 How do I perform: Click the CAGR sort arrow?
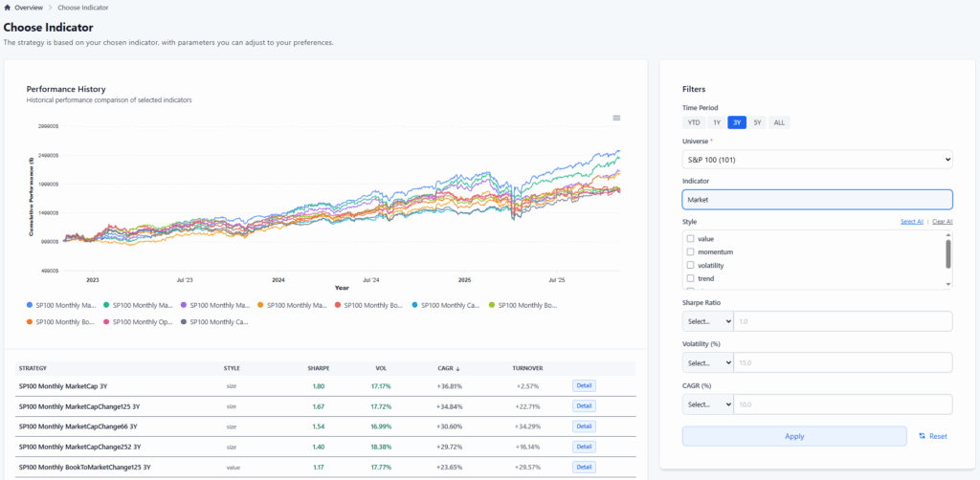(459, 367)
